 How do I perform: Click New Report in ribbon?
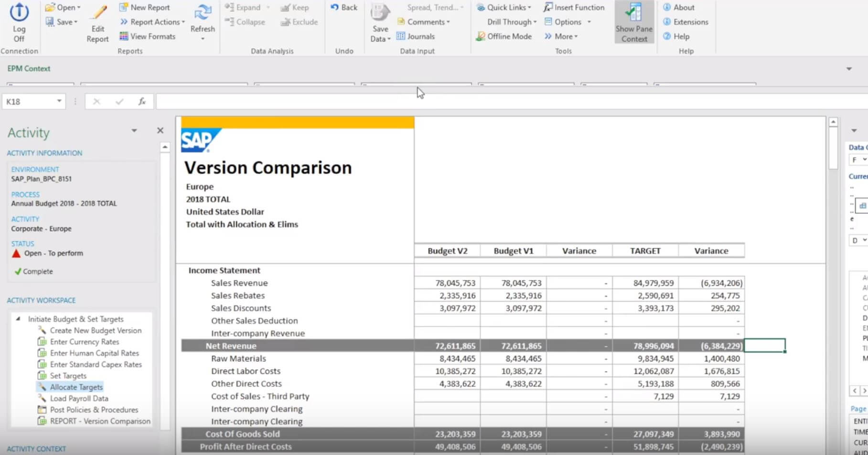coord(144,8)
